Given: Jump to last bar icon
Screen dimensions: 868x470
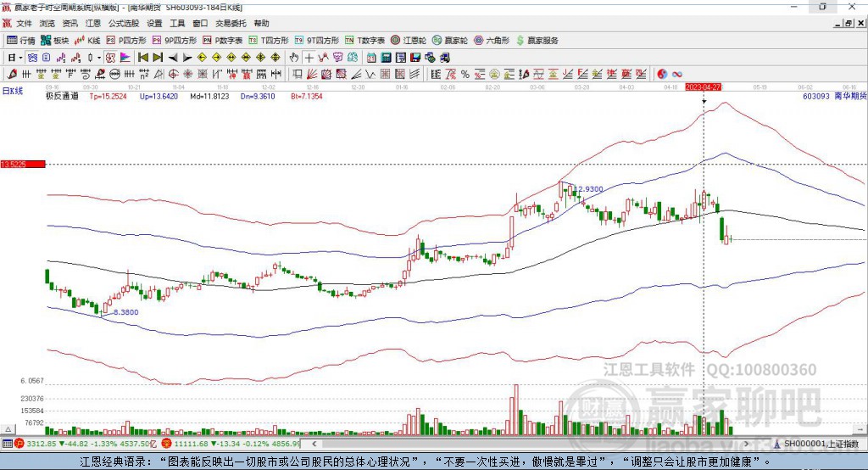Looking at the screenshot, I should click(158, 58).
